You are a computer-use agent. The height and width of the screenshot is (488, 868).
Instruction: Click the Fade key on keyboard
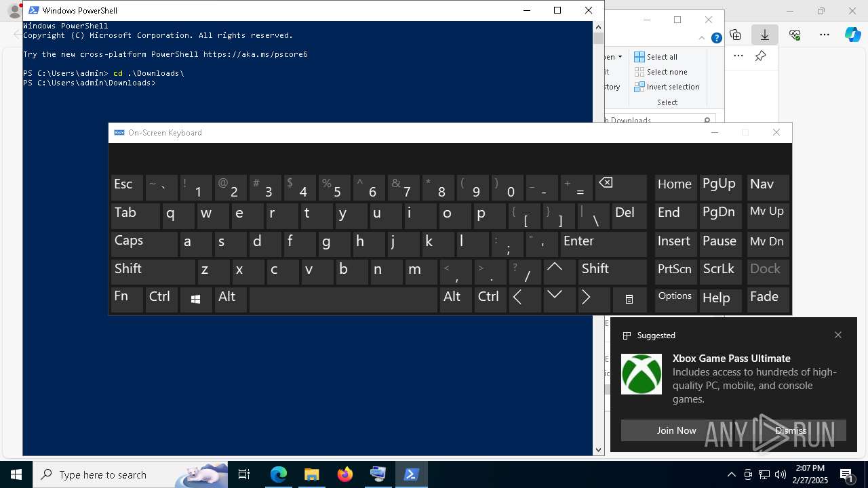(x=768, y=300)
